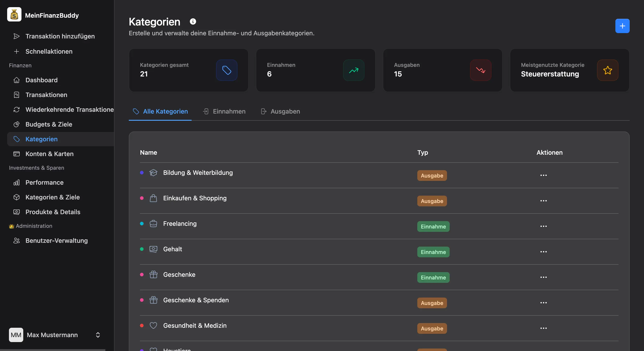Click the Ausgabe badge on Einkaufen & Shopping

(x=432, y=201)
